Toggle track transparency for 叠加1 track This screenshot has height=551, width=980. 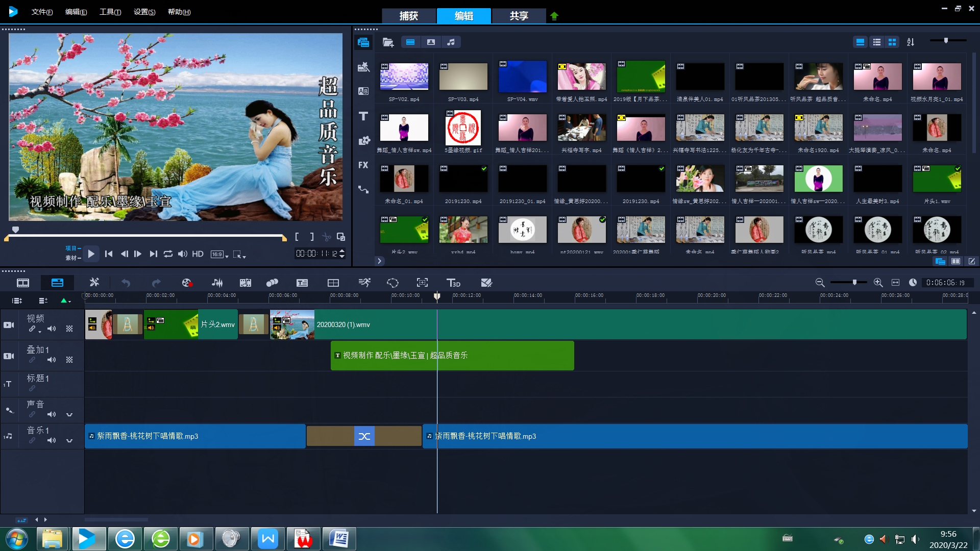pos(69,360)
